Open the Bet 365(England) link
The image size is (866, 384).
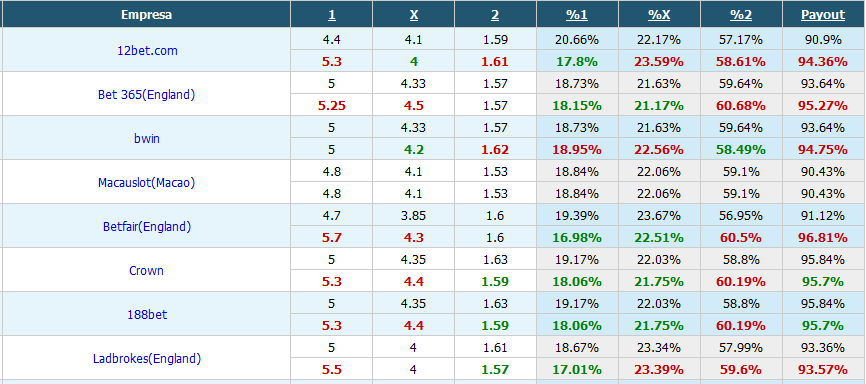(x=146, y=94)
